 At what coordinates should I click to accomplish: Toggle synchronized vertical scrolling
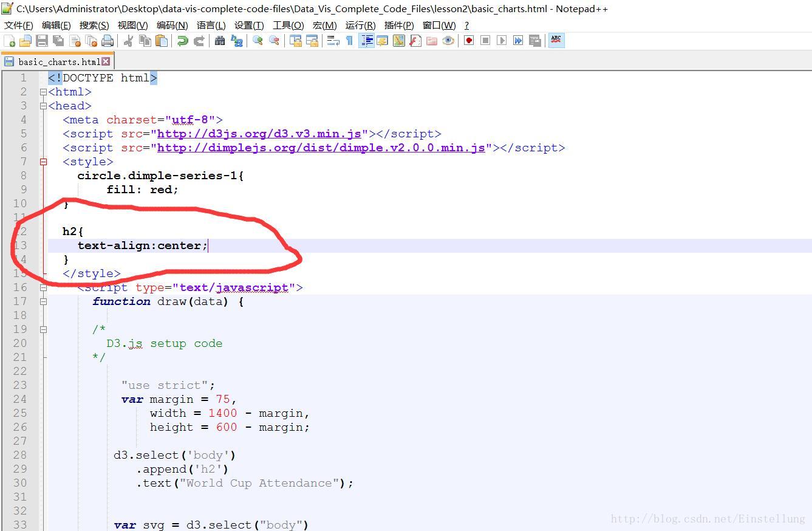pyautogui.click(x=295, y=41)
